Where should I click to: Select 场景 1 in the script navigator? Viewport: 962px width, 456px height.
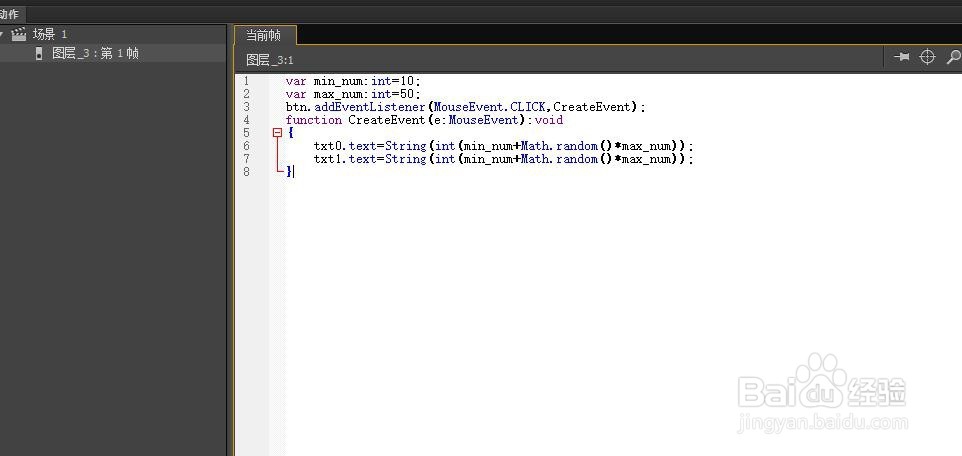pyautogui.click(x=50, y=34)
